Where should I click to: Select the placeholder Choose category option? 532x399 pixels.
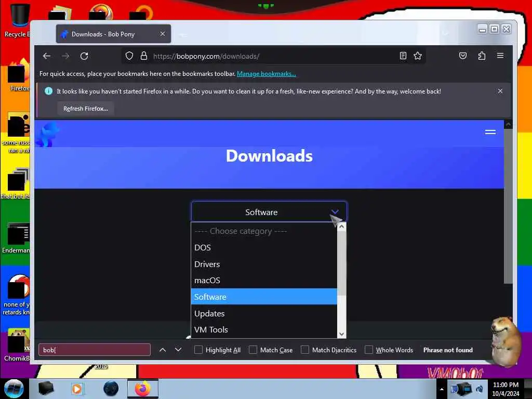(x=264, y=231)
